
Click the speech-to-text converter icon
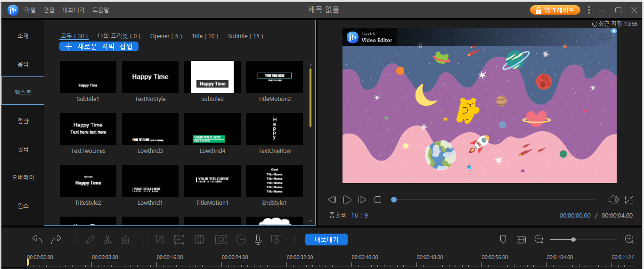276,239
